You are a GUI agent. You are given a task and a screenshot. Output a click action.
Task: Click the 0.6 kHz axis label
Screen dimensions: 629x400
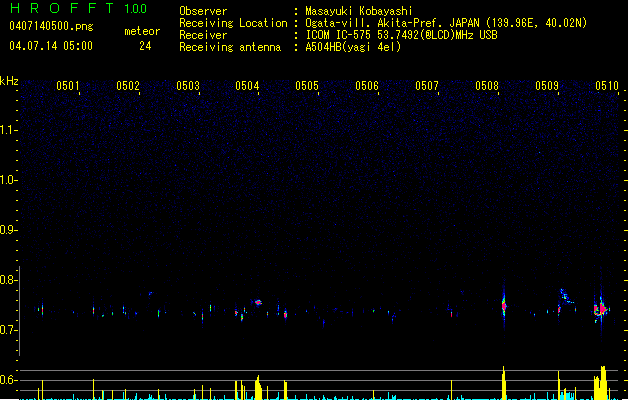pos(8,380)
